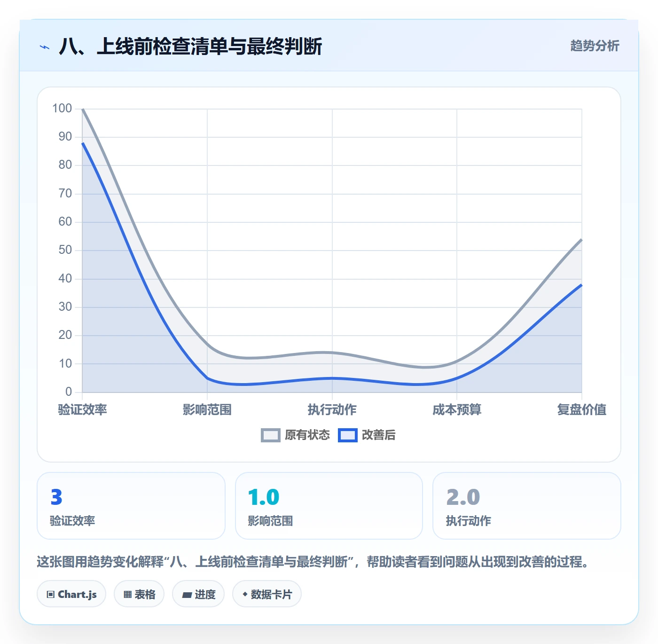The width and height of the screenshot is (658, 644).
Task: Click the large number 3 in the first card
Action: coord(56,497)
